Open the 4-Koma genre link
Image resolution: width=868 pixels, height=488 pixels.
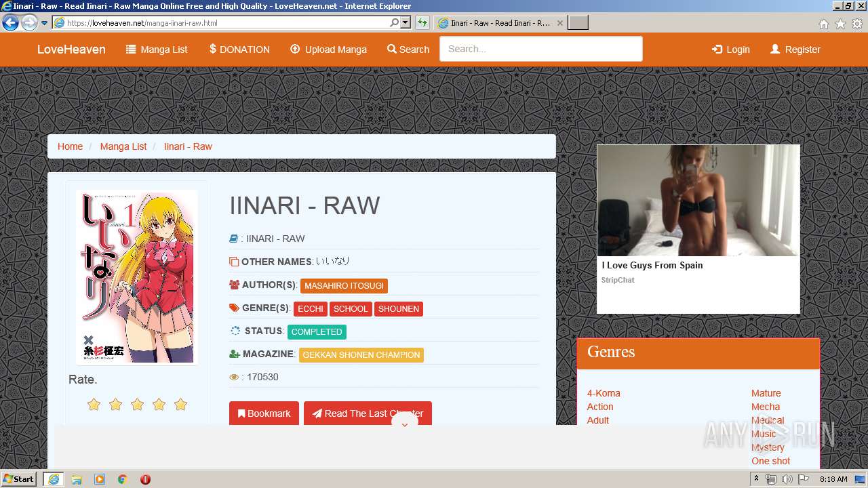(x=604, y=393)
